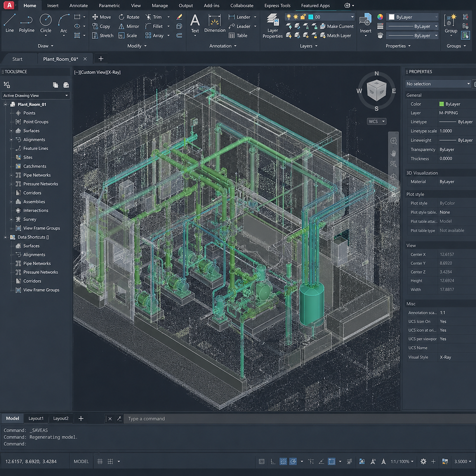476x476 pixels.
Task: Pick the Stretch tool
Action: (x=102, y=35)
